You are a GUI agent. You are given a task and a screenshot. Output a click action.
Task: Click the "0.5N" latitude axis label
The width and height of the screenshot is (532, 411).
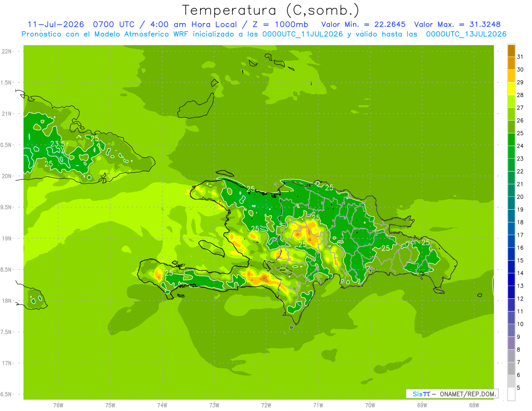coord(7,145)
